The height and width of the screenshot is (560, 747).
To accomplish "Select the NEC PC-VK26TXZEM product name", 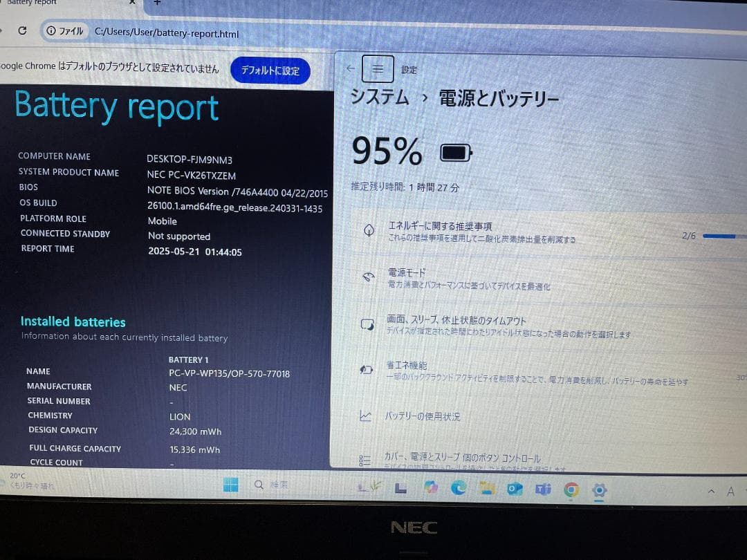I will point(191,175).
